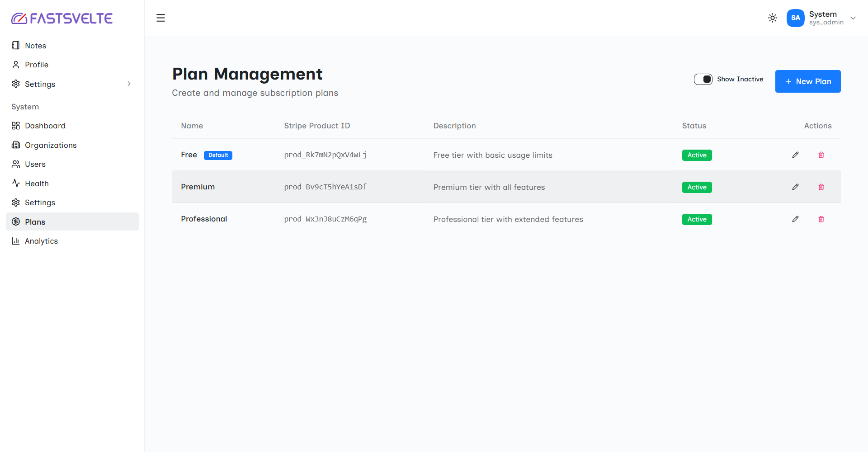Click the FastSvelte logo
The image size is (868, 452).
point(62,18)
